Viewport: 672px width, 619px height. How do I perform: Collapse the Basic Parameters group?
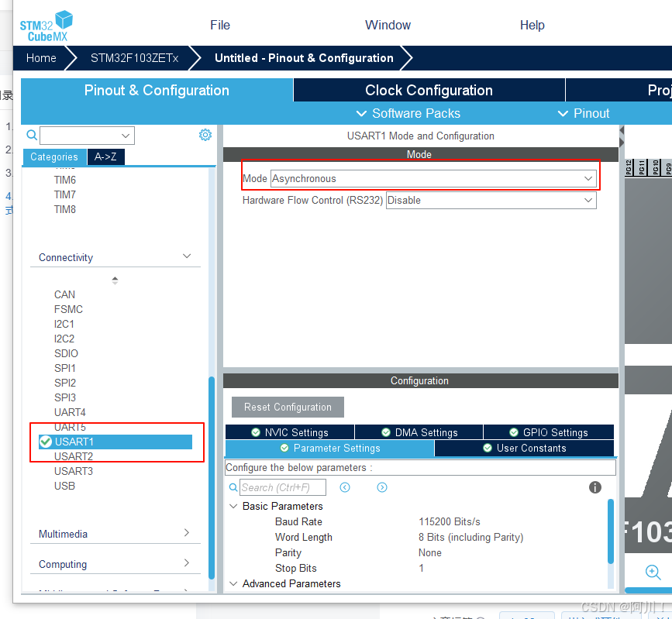tap(233, 507)
